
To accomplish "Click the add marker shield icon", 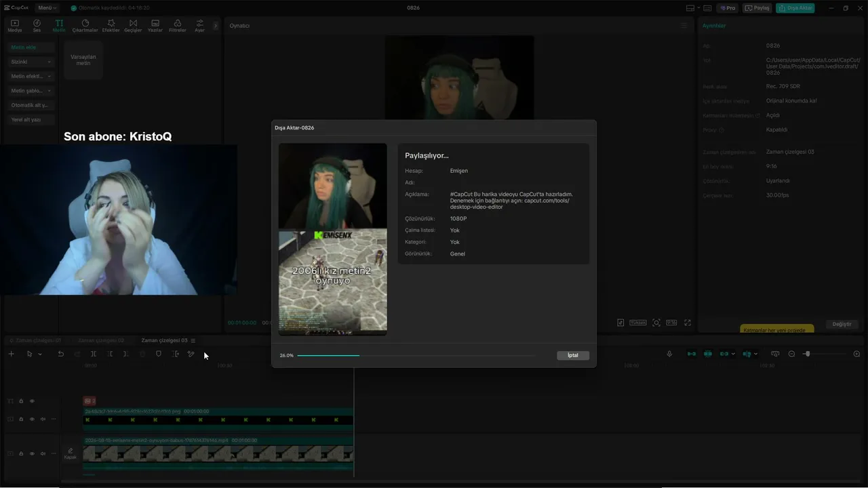I will coord(159,354).
